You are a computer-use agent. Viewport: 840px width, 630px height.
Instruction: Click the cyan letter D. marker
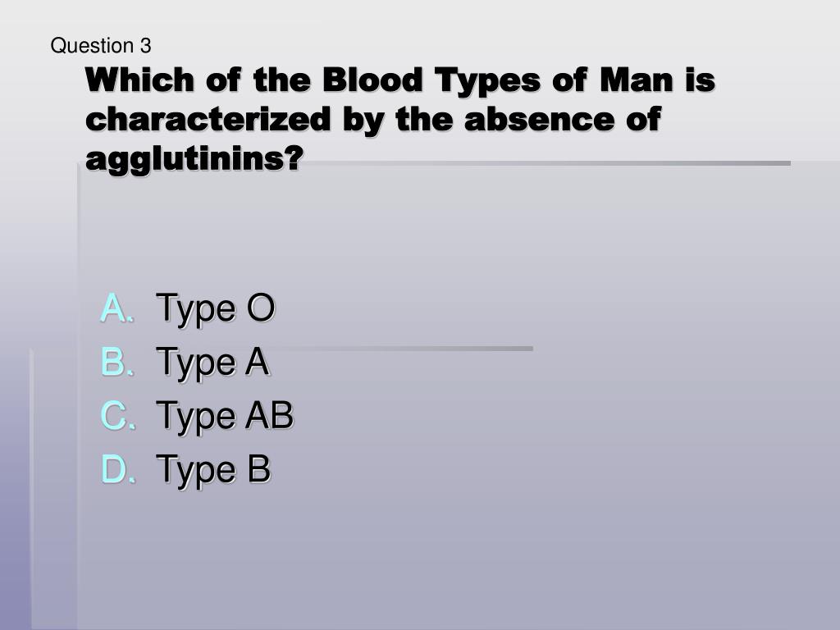117,469
